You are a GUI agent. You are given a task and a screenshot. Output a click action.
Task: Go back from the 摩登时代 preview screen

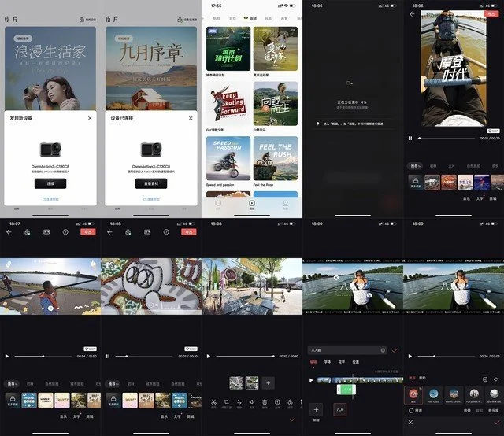(412, 14)
